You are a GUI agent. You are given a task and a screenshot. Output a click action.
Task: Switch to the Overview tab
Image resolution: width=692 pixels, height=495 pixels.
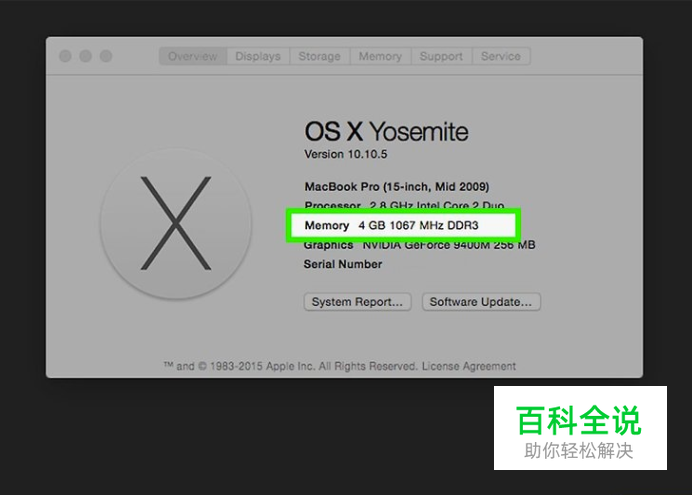193,56
